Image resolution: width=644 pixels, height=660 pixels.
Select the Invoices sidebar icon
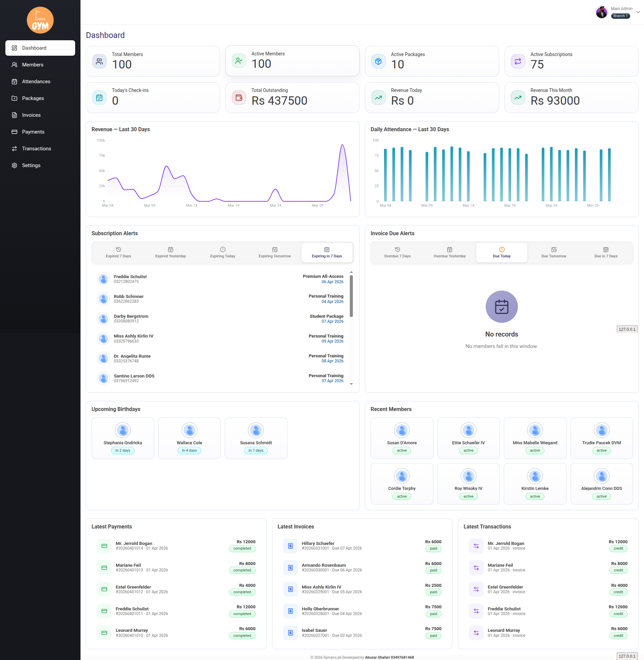(x=14, y=115)
